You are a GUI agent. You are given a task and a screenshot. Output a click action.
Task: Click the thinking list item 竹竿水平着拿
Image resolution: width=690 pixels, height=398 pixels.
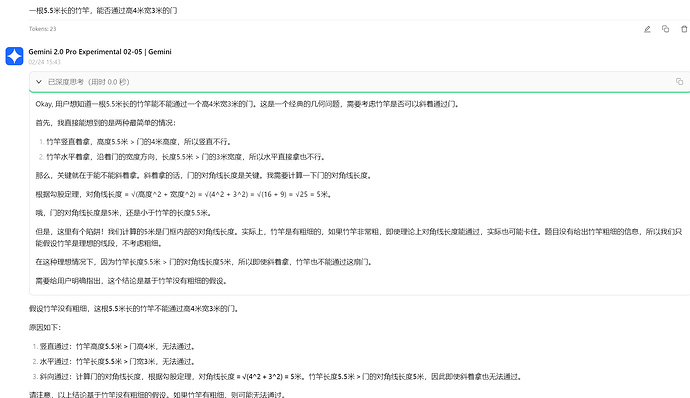click(186, 157)
